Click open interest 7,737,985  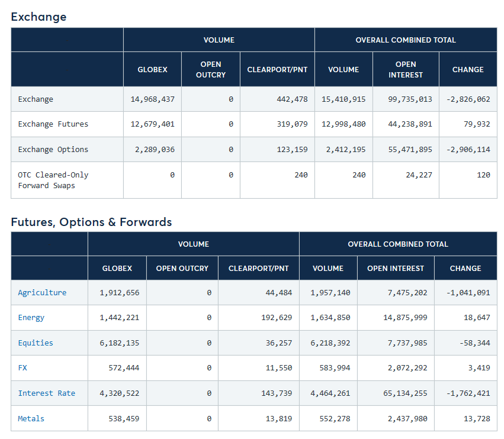point(407,343)
